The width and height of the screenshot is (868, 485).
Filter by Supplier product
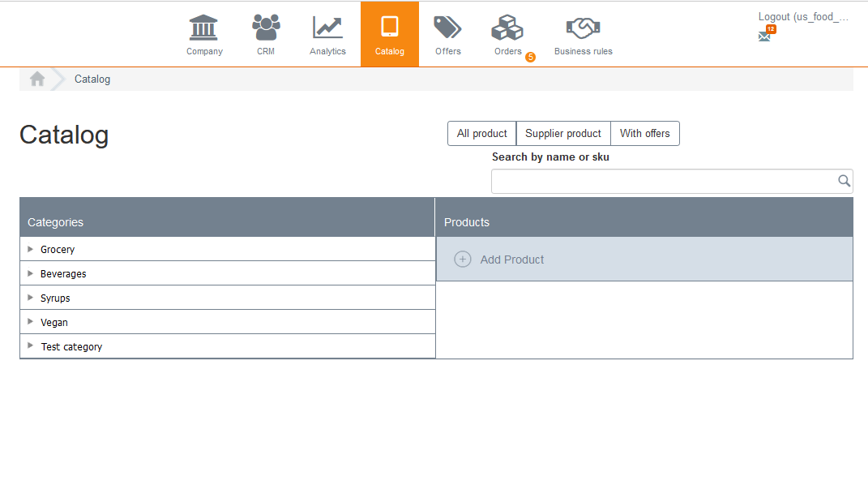563,134
